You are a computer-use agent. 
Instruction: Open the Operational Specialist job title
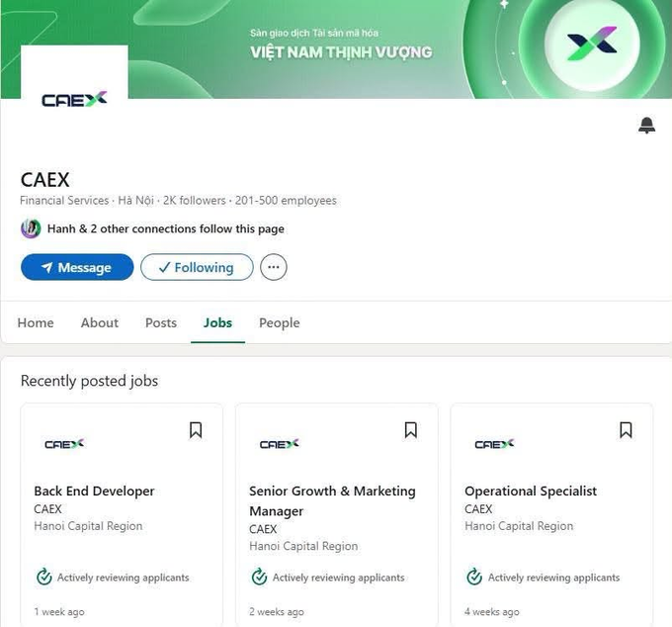tap(531, 492)
